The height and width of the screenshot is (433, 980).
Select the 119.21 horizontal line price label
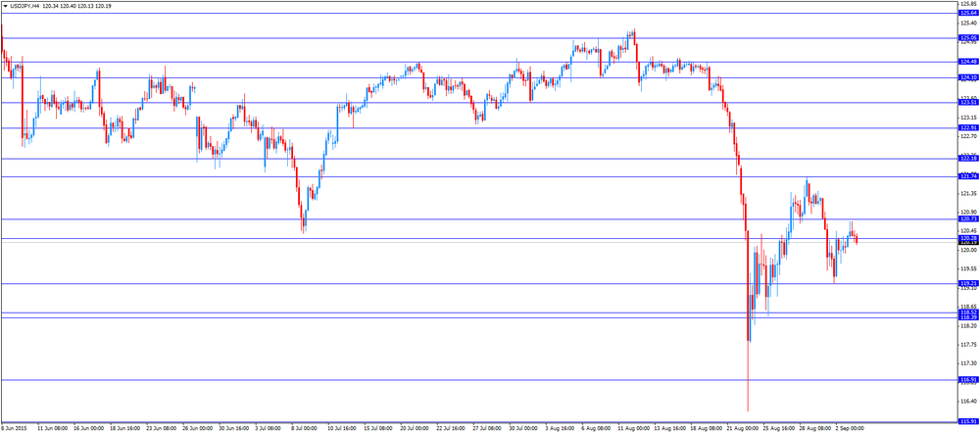click(x=969, y=284)
